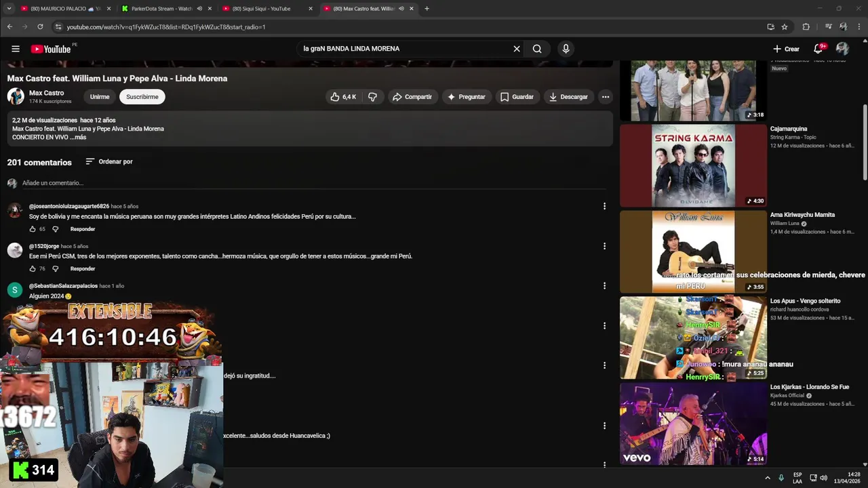The image size is (868, 488).
Task: Clear the search box with the X
Action: click(517, 49)
